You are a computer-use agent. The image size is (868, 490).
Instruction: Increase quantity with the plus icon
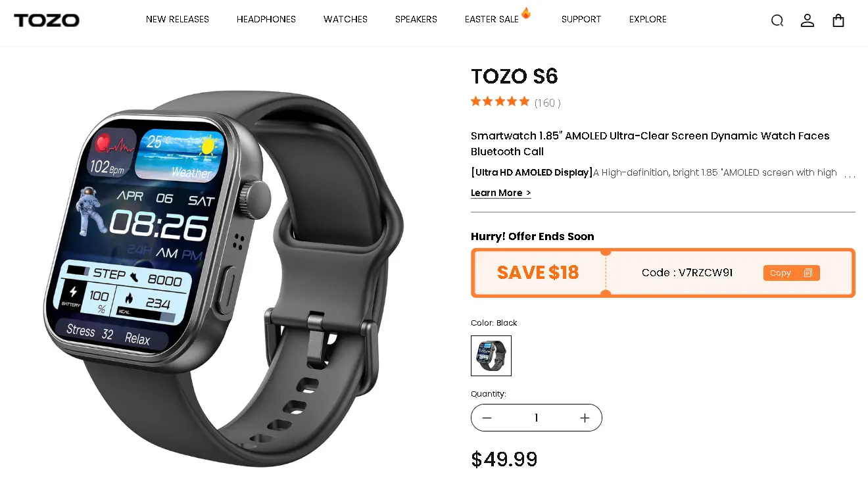(585, 418)
